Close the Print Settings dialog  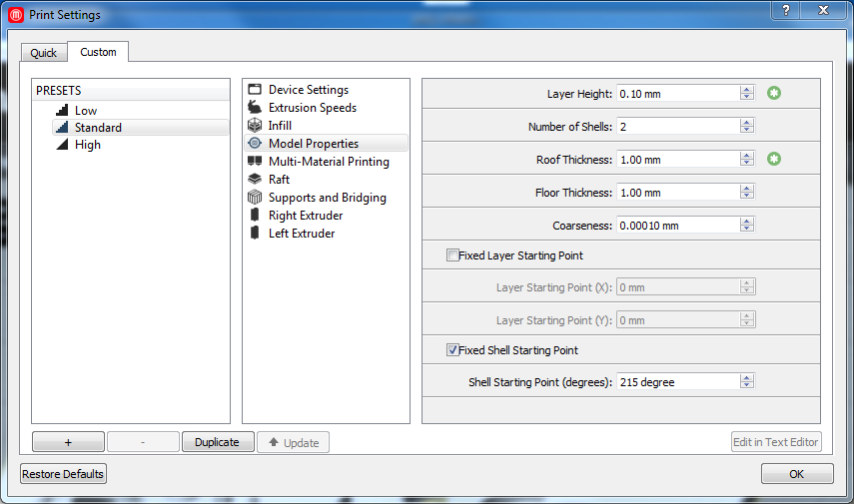(823, 10)
